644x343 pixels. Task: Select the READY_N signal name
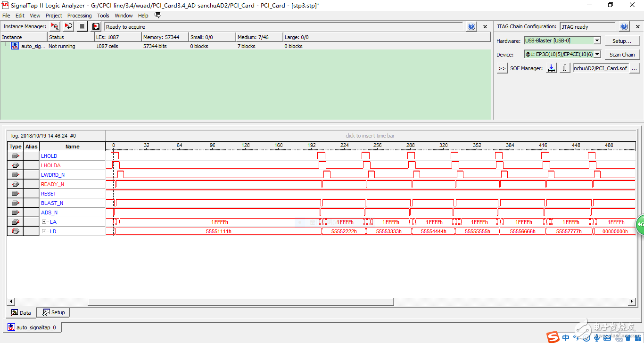[x=52, y=184]
